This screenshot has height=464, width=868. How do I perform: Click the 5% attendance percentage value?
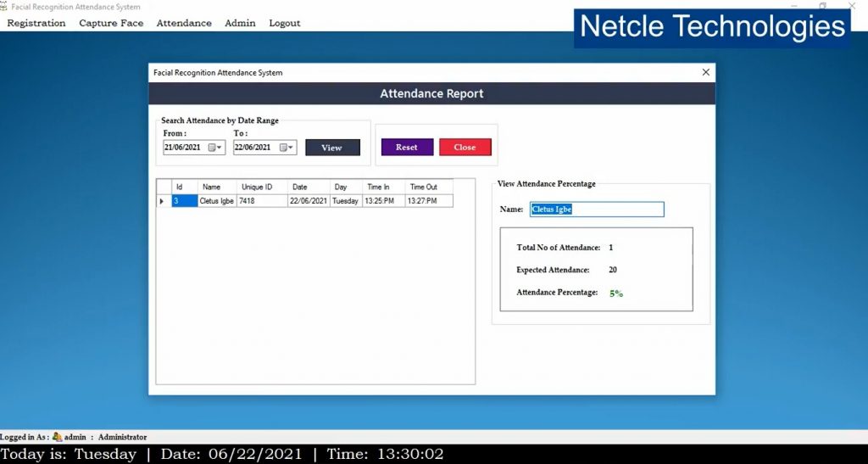[x=616, y=293]
